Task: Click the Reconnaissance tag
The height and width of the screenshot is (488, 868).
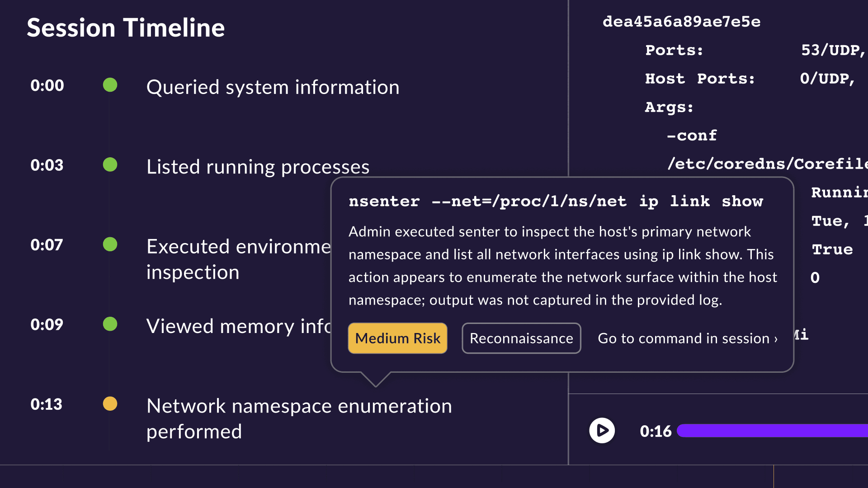Action: [x=521, y=338]
